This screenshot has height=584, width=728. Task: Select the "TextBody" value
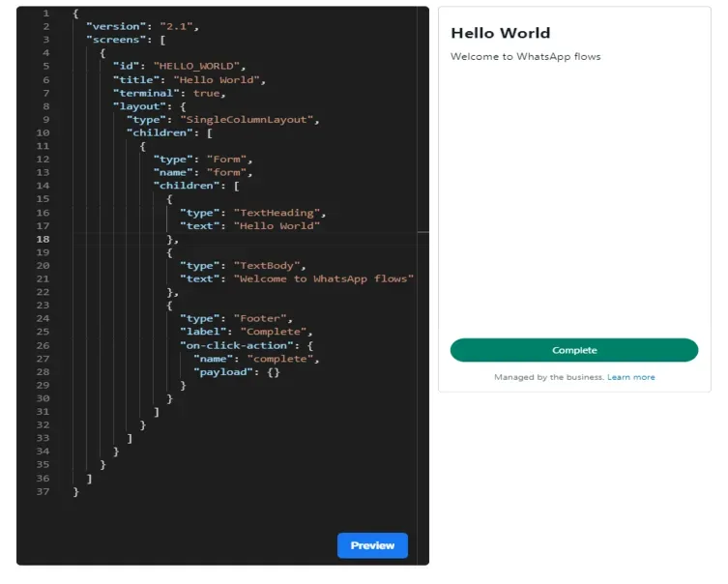pyautogui.click(x=267, y=266)
